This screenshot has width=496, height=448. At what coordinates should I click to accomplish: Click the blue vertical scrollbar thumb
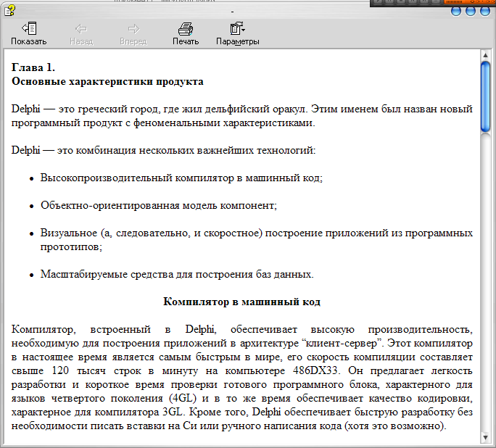tap(485, 96)
